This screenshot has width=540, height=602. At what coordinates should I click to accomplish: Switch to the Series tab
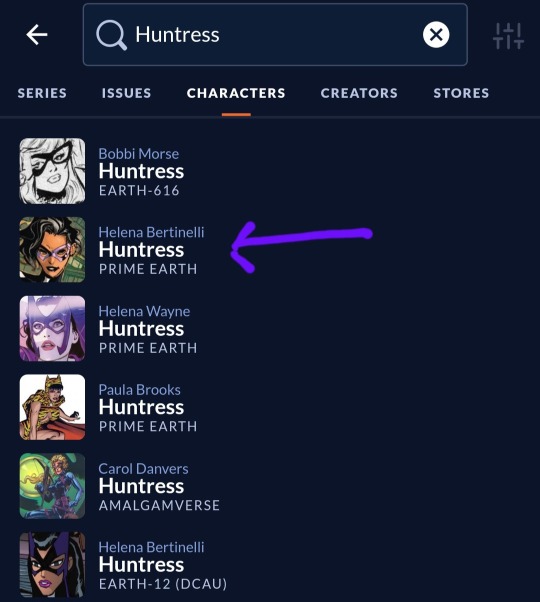42,93
